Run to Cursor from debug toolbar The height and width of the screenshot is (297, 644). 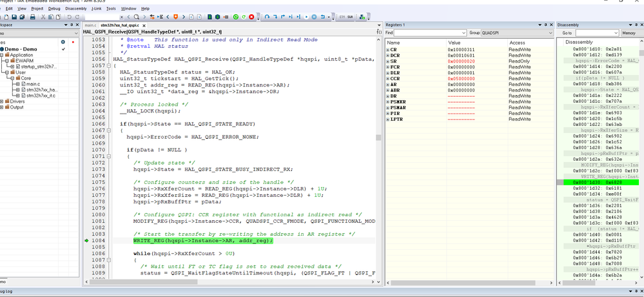tap(298, 17)
